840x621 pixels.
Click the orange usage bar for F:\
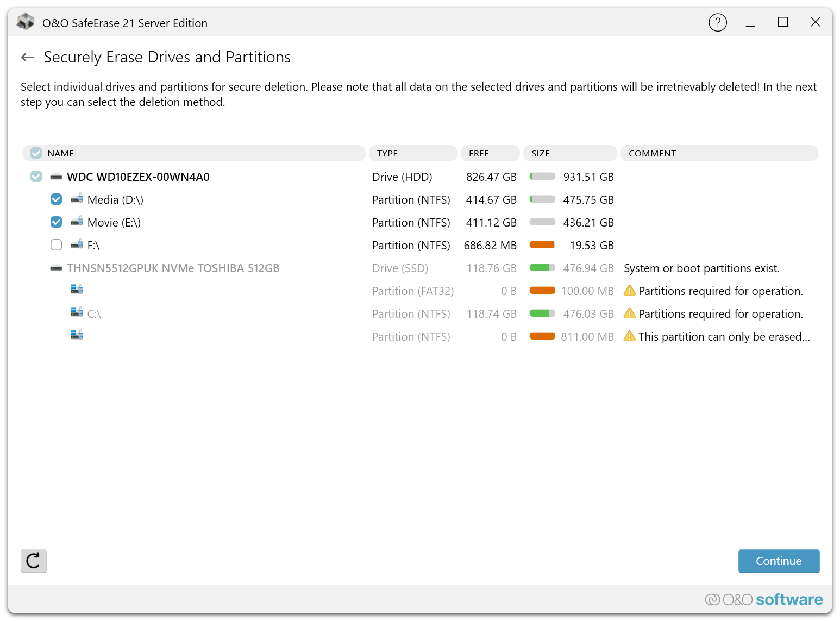[x=542, y=245]
